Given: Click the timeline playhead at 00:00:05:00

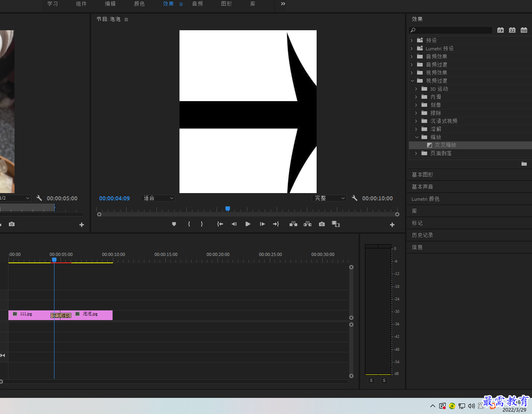Looking at the screenshot, I should pos(54,260).
